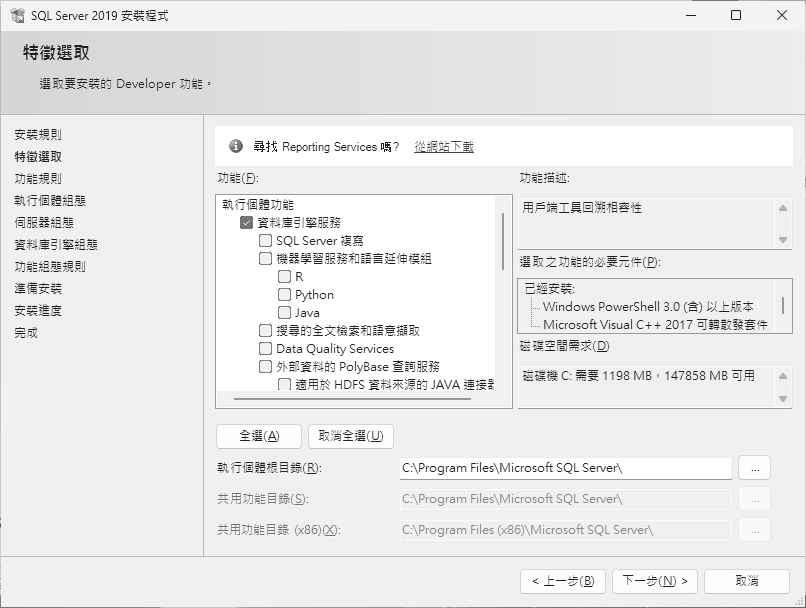The width and height of the screenshot is (806, 608).
Task: Select 安裝進度 step in sidebar
Action: tap(38, 311)
